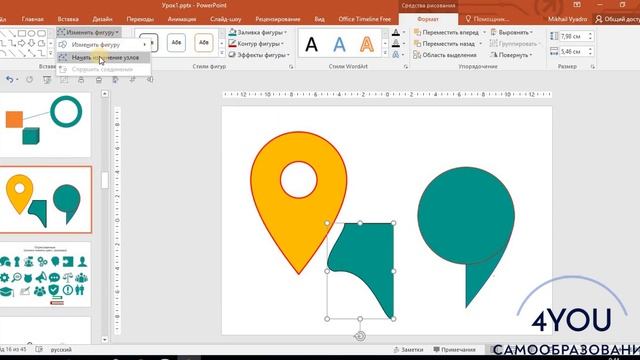Click the Контур фигуры pen icon
640x360 pixels.
click(x=232, y=43)
